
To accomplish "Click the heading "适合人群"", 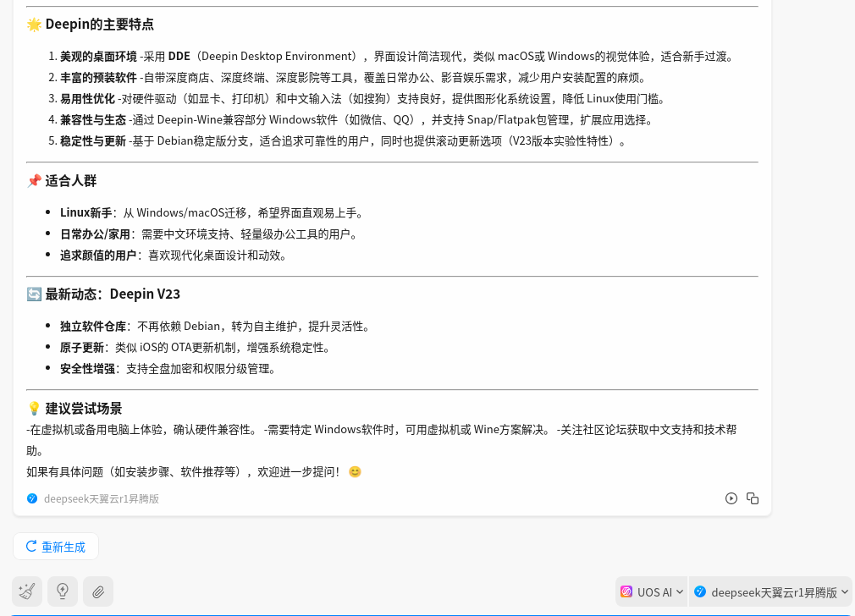I will (71, 180).
